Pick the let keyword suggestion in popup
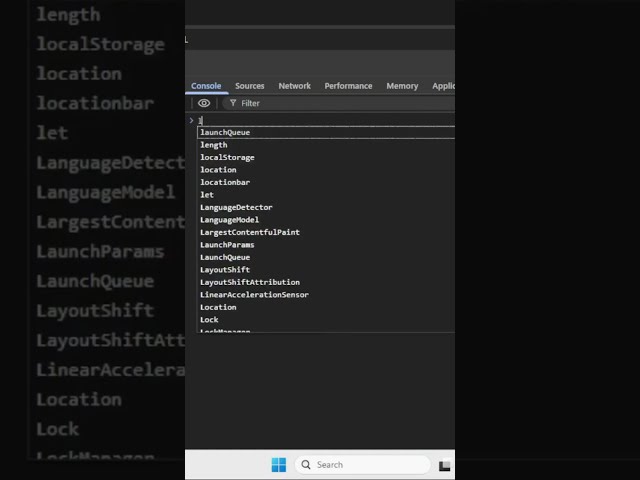 (326, 195)
